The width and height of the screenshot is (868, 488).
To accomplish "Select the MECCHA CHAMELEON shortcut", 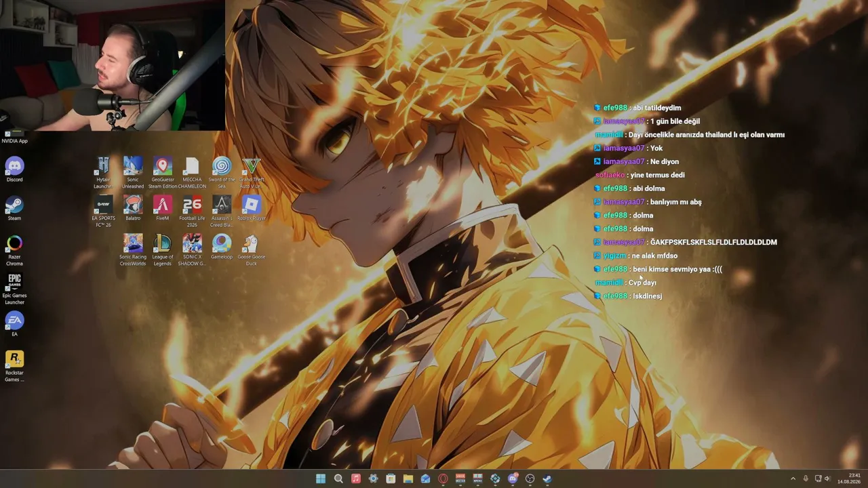I will (x=192, y=173).
